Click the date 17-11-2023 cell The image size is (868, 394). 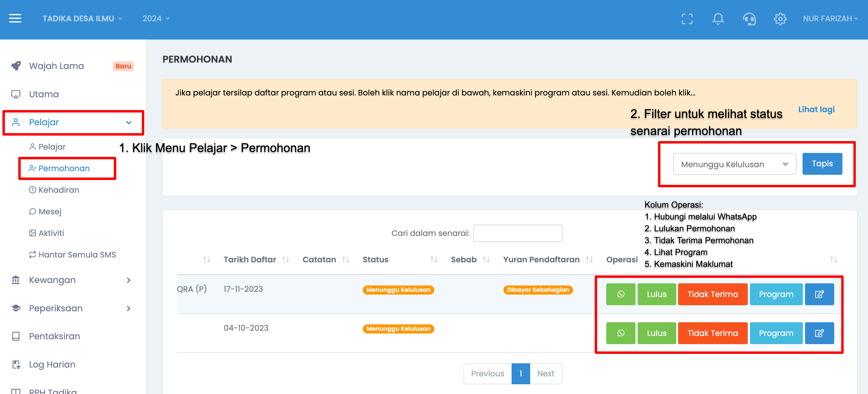[x=243, y=289]
